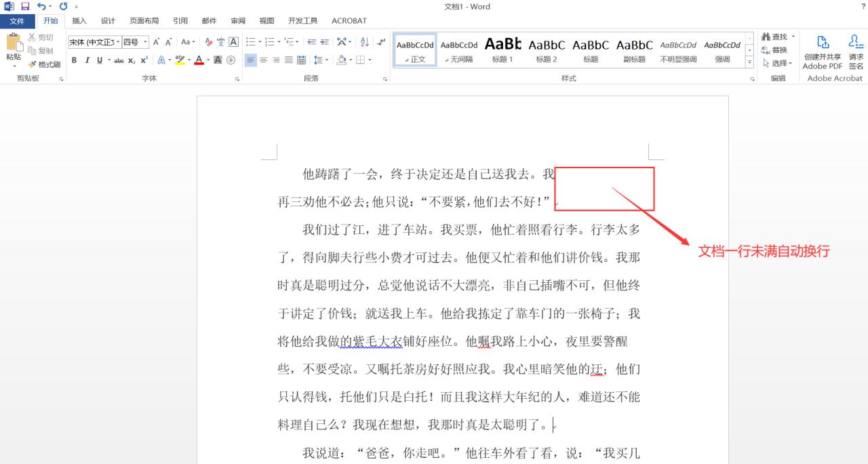This screenshot has width=868, height=464.
Task: Switch to 引用 ribbon tab
Action: pos(180,21)
